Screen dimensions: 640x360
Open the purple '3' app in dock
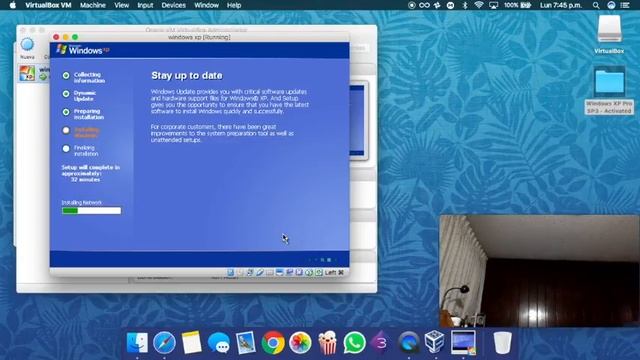click(381, 342)
